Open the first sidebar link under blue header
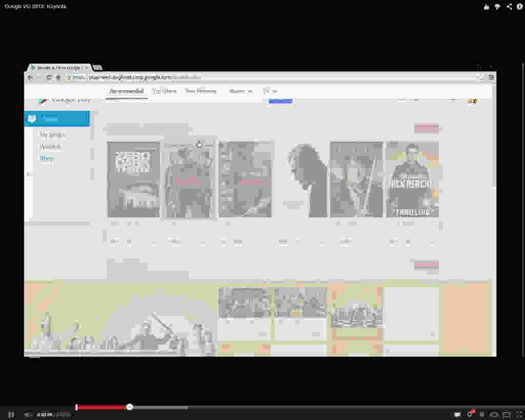Screen dimensions: 525x420 click(x=53, y=135)
